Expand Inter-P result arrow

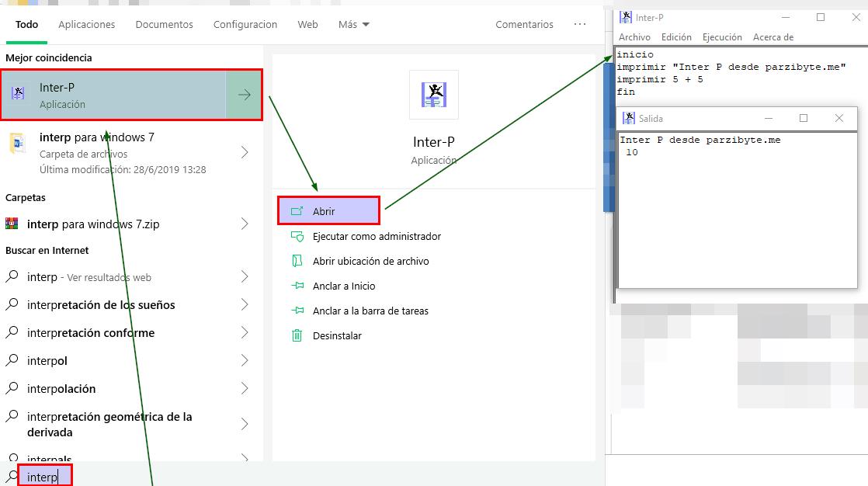pyautogui.click(x=244, y=95)
